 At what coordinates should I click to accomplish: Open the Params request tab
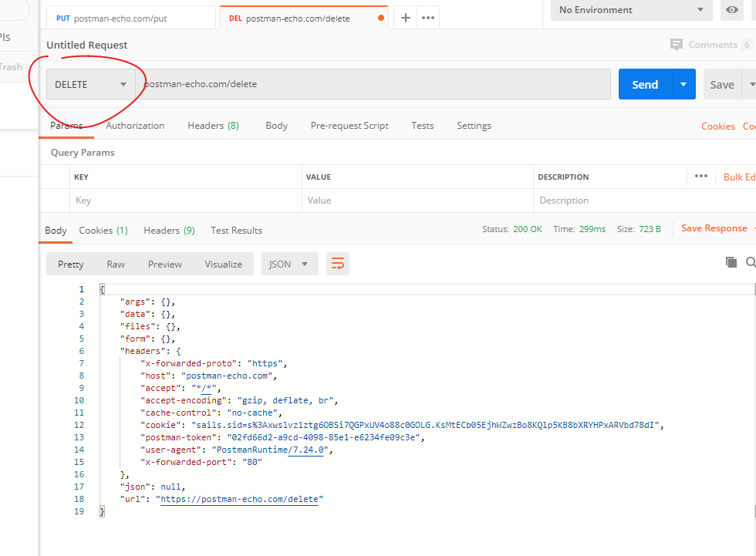[66, 126]
